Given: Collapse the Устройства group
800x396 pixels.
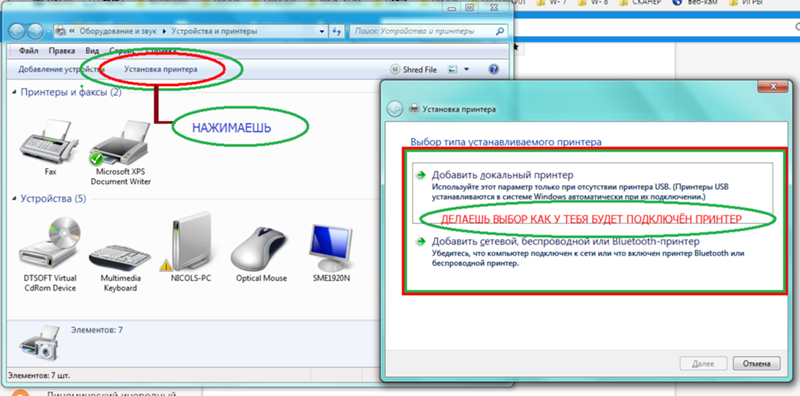Looking at the screenshot, I should point(14,199).
